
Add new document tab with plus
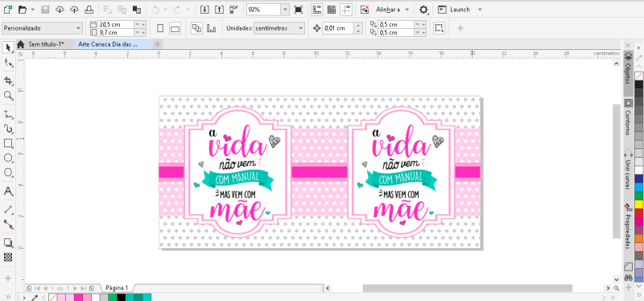click(x=158, y=44)
